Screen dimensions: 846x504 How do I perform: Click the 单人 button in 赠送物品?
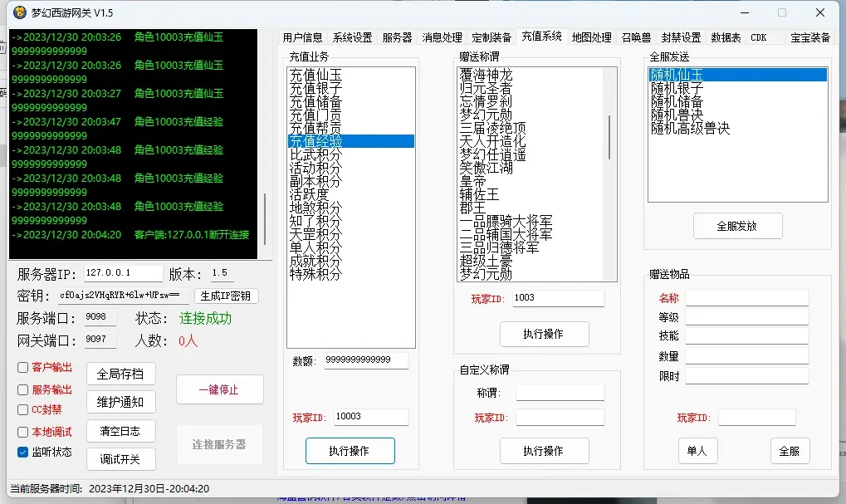697,451
